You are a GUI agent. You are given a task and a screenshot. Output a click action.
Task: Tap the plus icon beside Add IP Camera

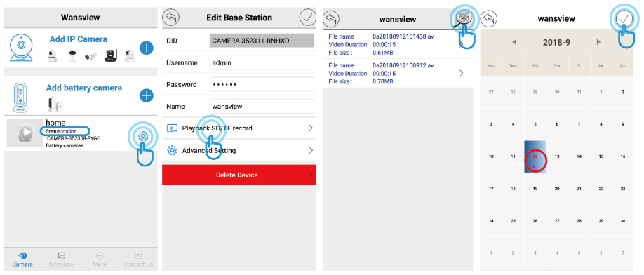(147, 48)
